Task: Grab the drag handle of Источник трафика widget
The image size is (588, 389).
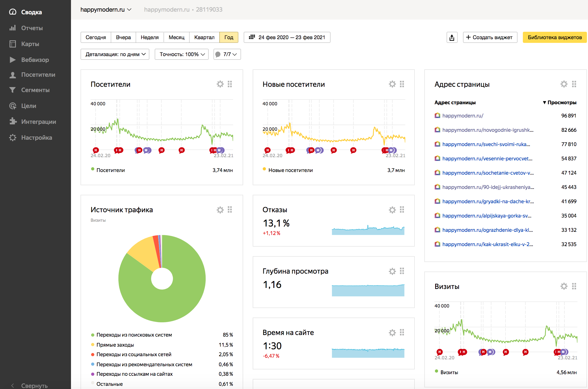Action: [230, 210]
